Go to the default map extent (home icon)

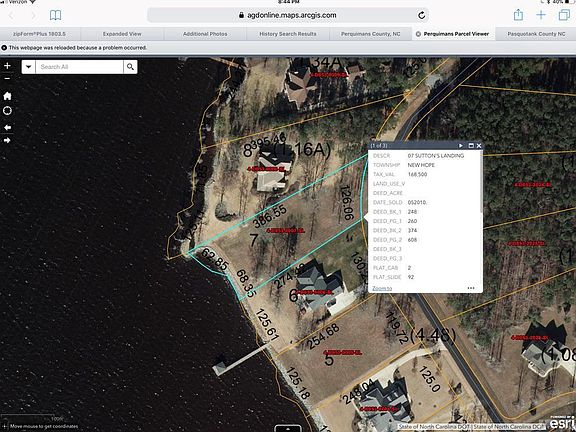(x=7, y=96)
